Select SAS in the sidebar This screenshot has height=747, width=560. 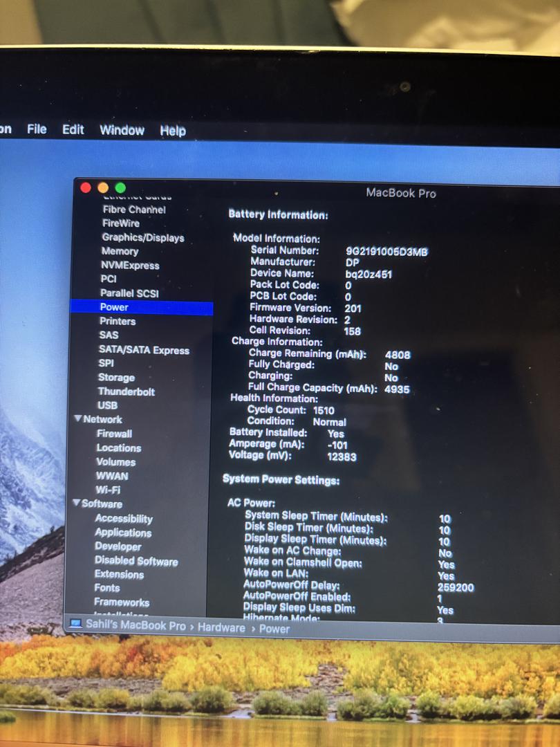(x=109, y=335)
